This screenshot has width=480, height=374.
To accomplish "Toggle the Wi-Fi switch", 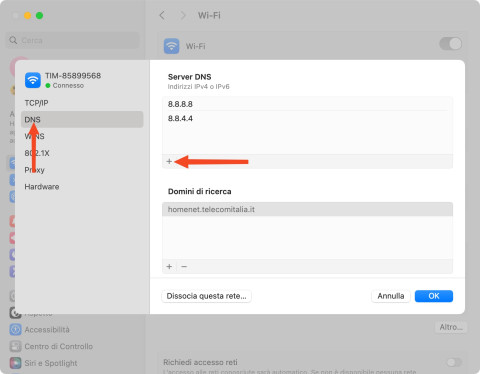I will pos(451,44).
